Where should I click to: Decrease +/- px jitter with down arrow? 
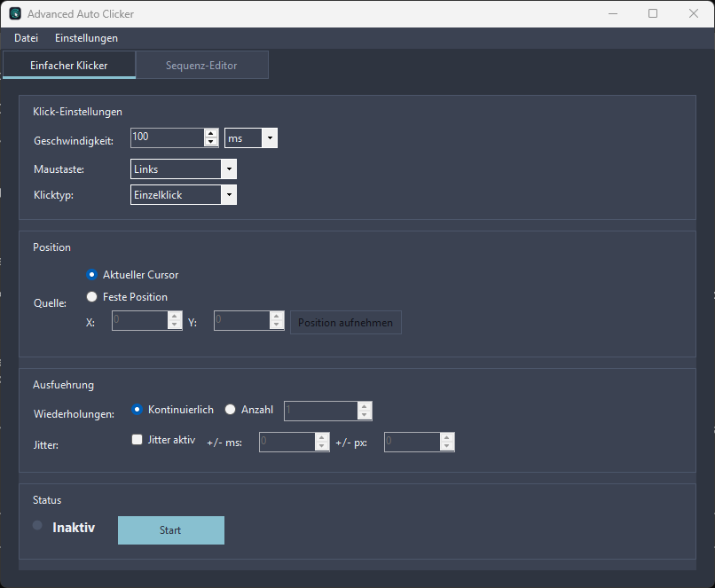447,446
